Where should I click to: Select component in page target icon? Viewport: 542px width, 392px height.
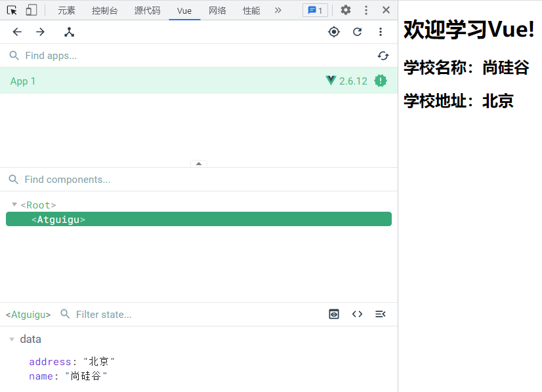pyautogui.click(x=334, y=32)
